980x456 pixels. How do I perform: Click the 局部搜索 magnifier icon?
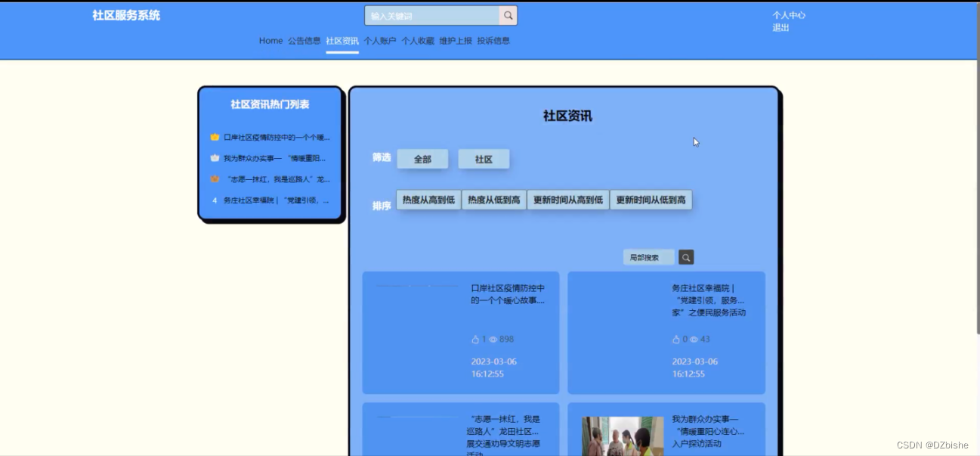686,257
